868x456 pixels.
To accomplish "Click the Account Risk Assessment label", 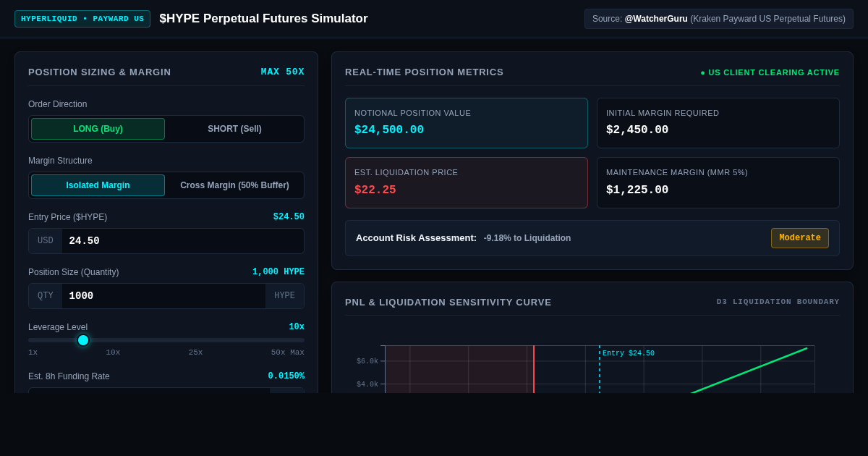I will 416,238.
